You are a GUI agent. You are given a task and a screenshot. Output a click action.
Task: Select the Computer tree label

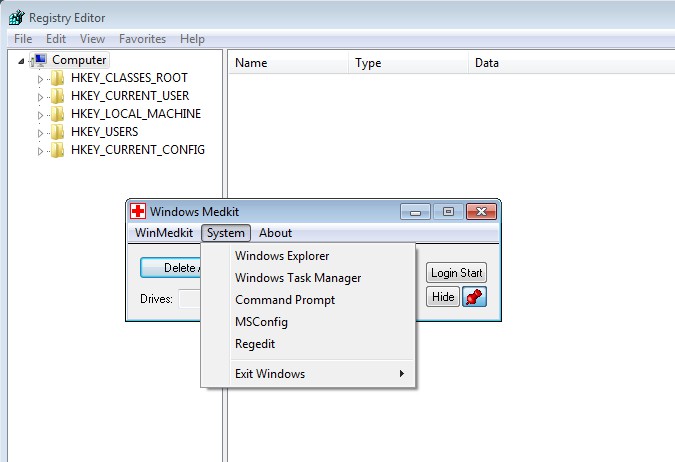point(79,60)
